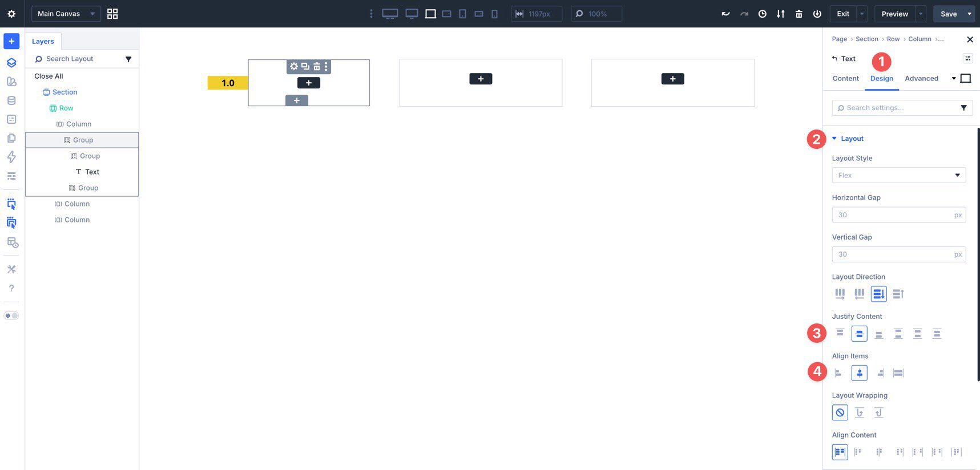Select Align Items start option

coord(838,373)
